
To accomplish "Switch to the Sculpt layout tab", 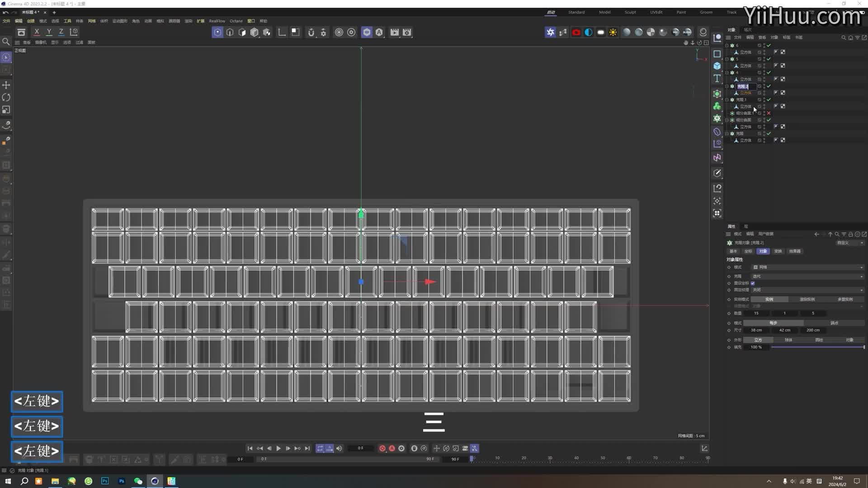I will click(630, 12).
